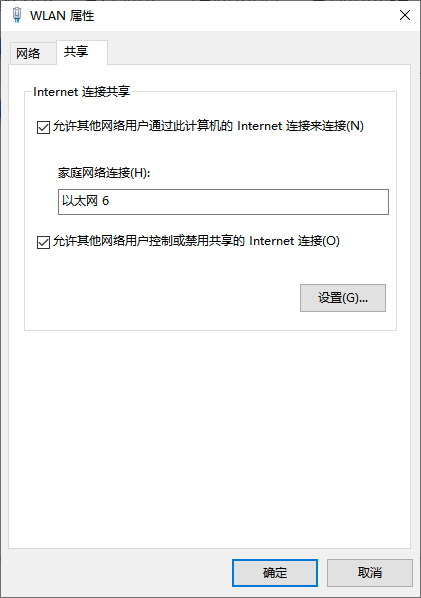Switch to the 网络 tab

pos(28,53)
